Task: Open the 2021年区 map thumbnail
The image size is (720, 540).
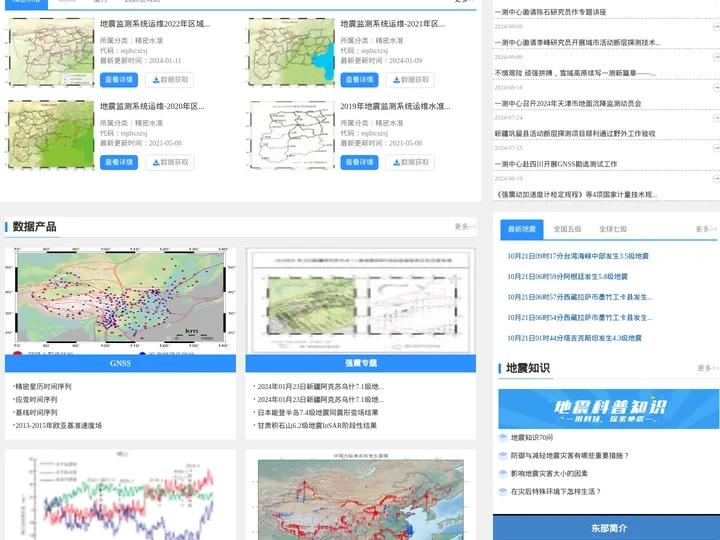Action: click(x=292, y=52)
